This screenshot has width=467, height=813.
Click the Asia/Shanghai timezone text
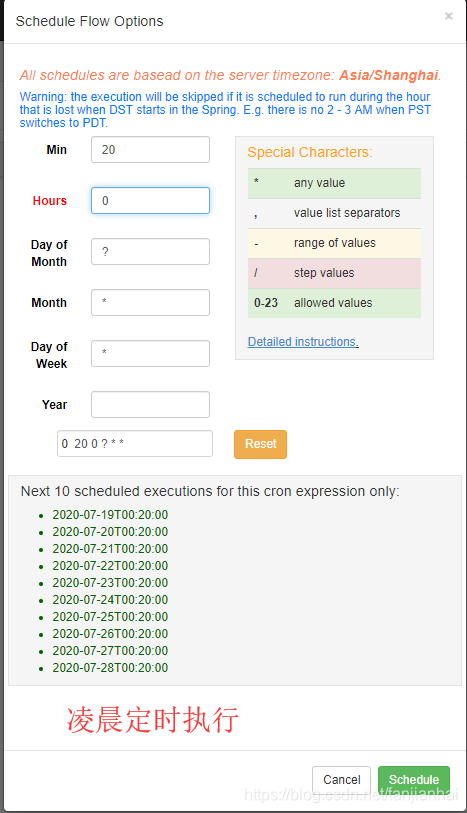pos(389,75)
